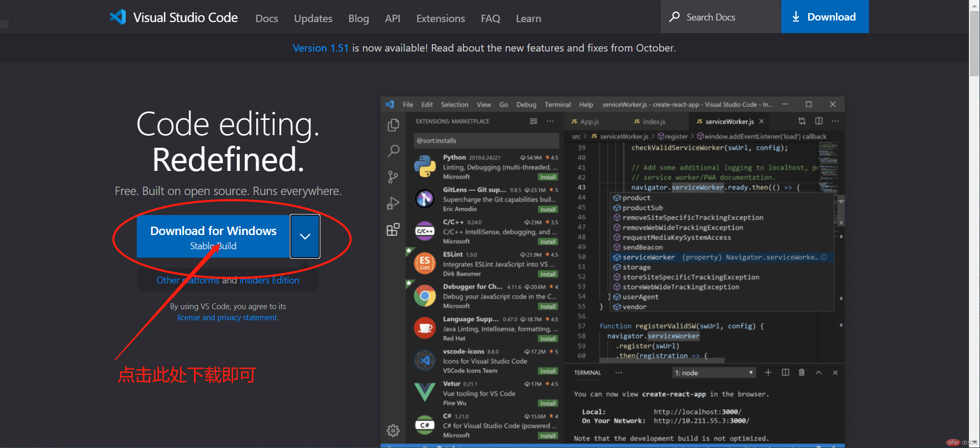Click the kill terminal trash icon

click(x=802, y=372)
